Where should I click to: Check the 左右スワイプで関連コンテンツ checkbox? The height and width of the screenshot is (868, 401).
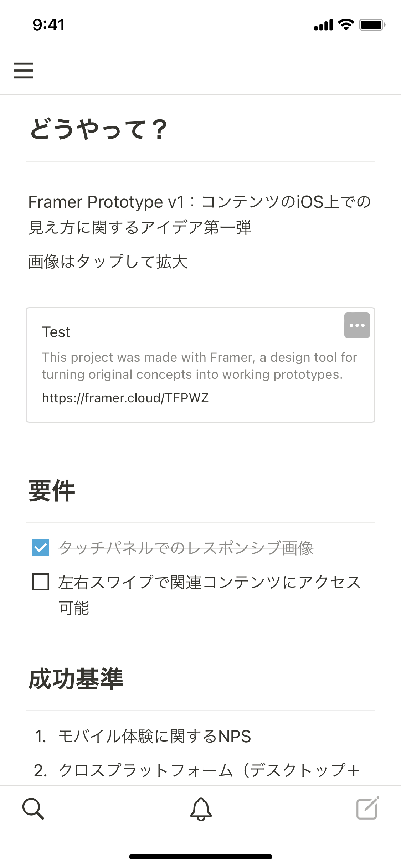point(41,582)
